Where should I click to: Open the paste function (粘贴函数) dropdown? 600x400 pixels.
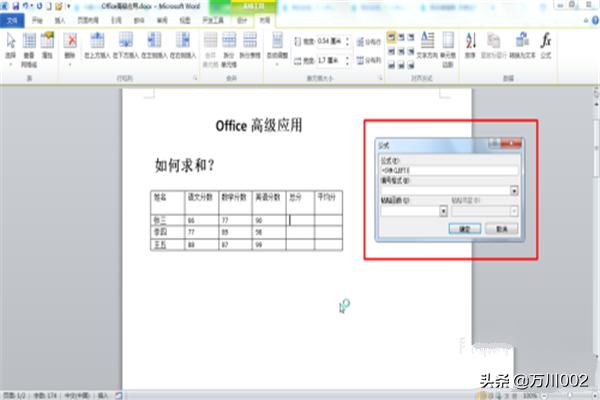tap(443, 211)
